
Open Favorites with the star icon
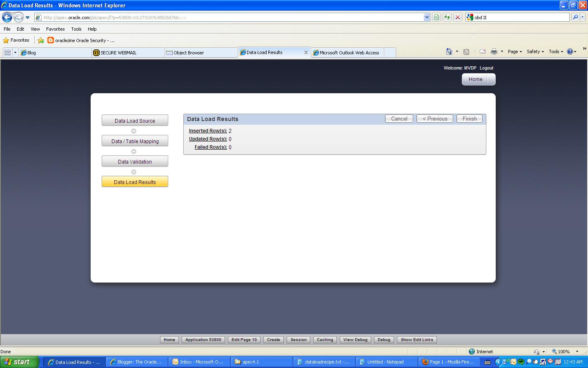(x=7, y=40)
